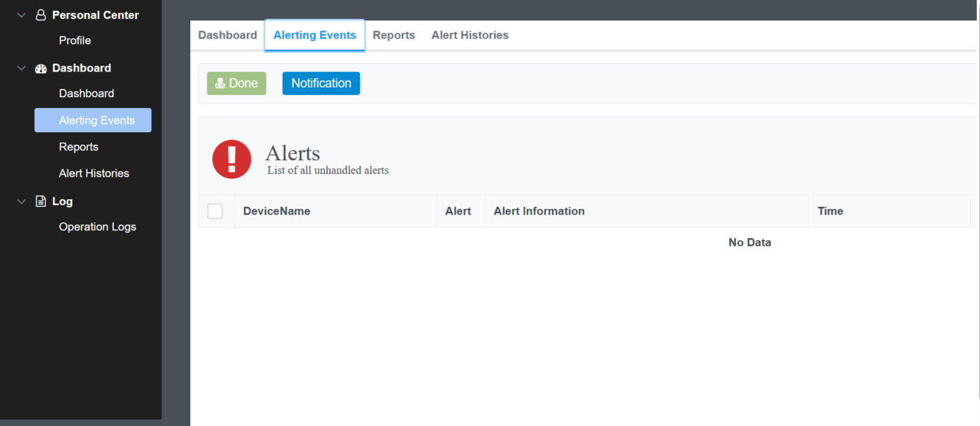Open Operation Logs in the sidebar
The image size is (980, 426).
[x=97, y=227]
